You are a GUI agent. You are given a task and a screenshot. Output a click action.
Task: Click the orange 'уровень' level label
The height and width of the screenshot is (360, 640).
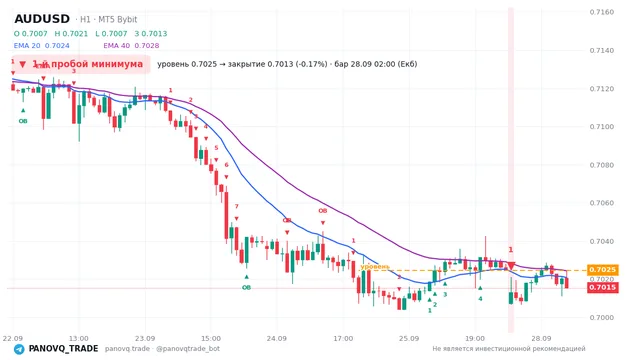coord(375,267)
